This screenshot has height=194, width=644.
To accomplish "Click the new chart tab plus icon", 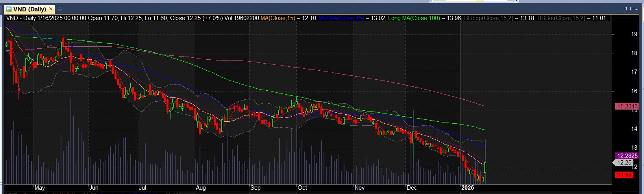I will pos(60,9).
